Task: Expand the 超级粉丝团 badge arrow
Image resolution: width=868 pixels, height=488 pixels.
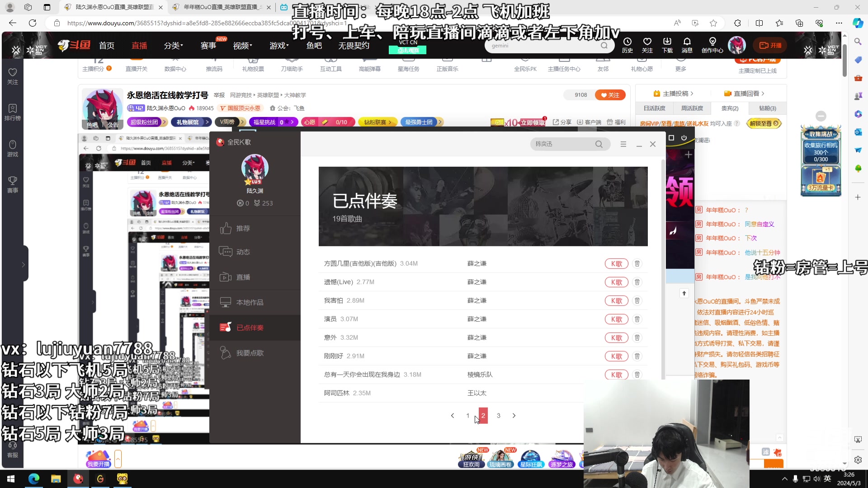Action: click(x=165, y=122)
